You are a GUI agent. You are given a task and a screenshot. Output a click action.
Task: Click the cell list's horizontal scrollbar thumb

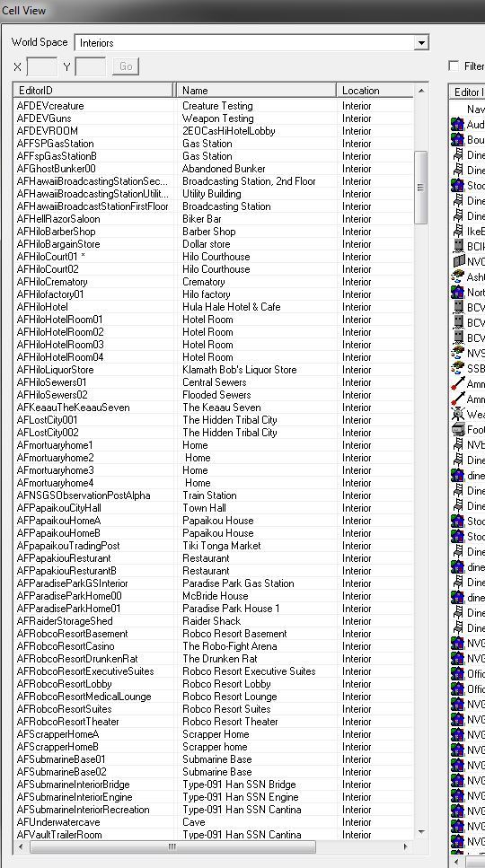click(172, 847)
